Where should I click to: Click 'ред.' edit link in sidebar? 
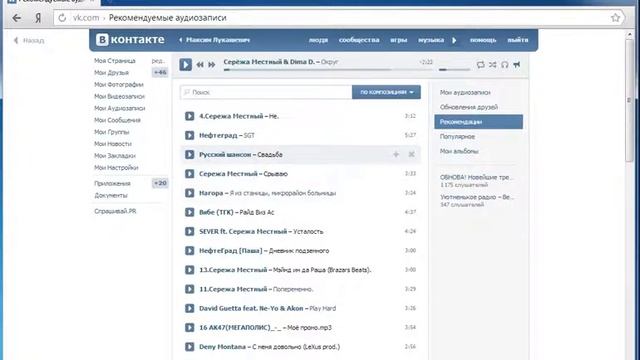pos(158,61)
